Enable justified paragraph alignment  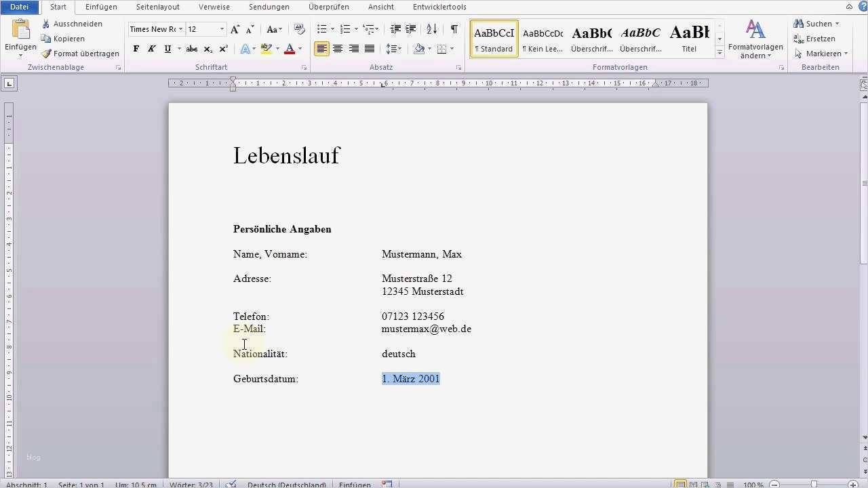pyautogui.click(x=370, y=49)
